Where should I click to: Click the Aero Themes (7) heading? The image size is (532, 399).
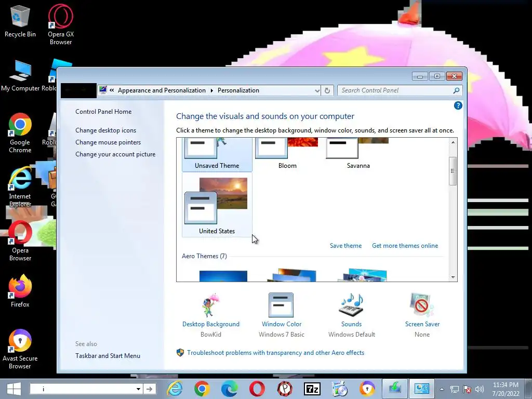pyautogui.click(x=204, y=256)
